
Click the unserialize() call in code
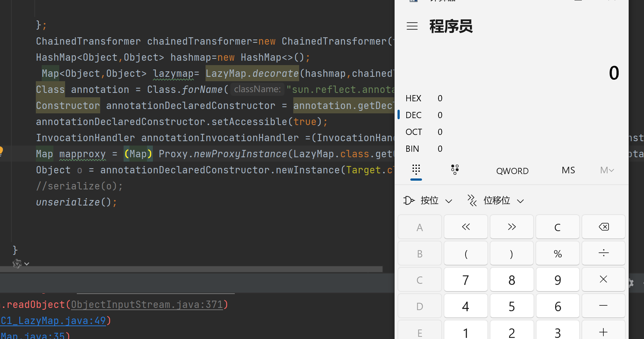(x=76, y=202)
